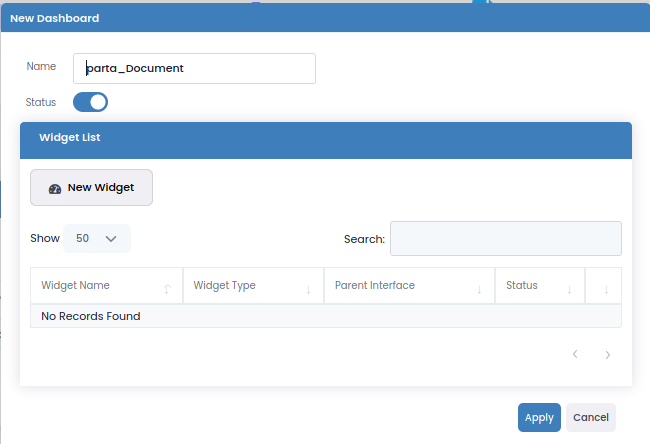Go to the previous page of widgets
This screenshot has height=444, width=650.
tap(575, 354)
